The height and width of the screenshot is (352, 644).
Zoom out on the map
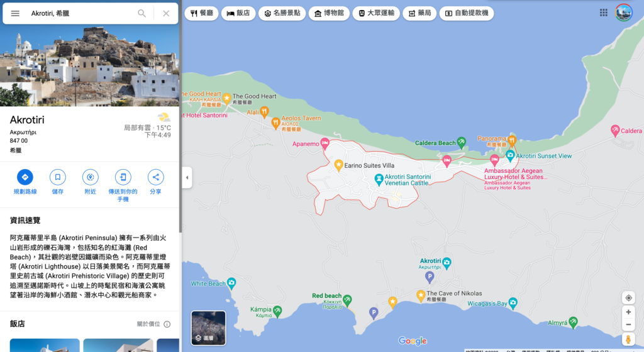pos(628,324)
